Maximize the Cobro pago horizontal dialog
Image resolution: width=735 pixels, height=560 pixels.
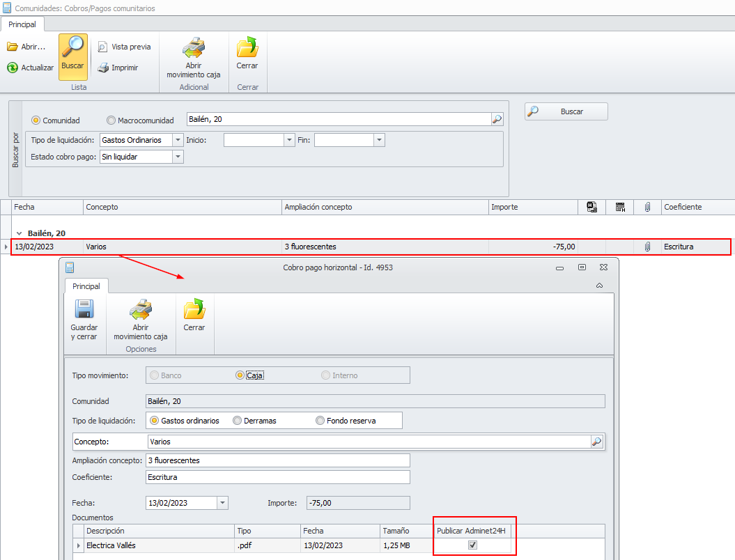[x=582, y=267]
